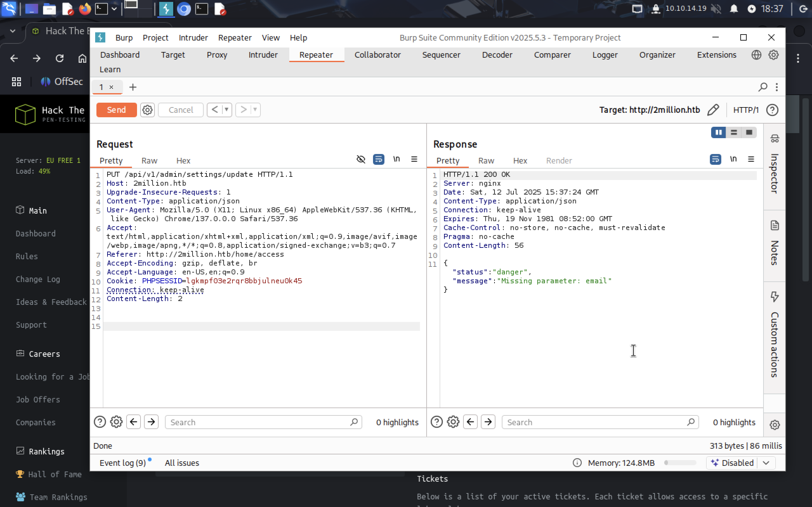Open the Event log
Viewport: 812px width, 507px height.
(122, 463)
